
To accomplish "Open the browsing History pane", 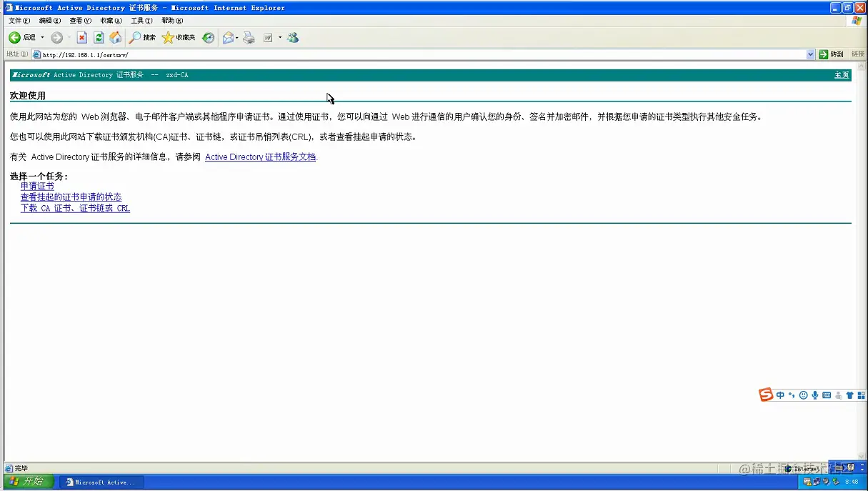I will [208, 37].
